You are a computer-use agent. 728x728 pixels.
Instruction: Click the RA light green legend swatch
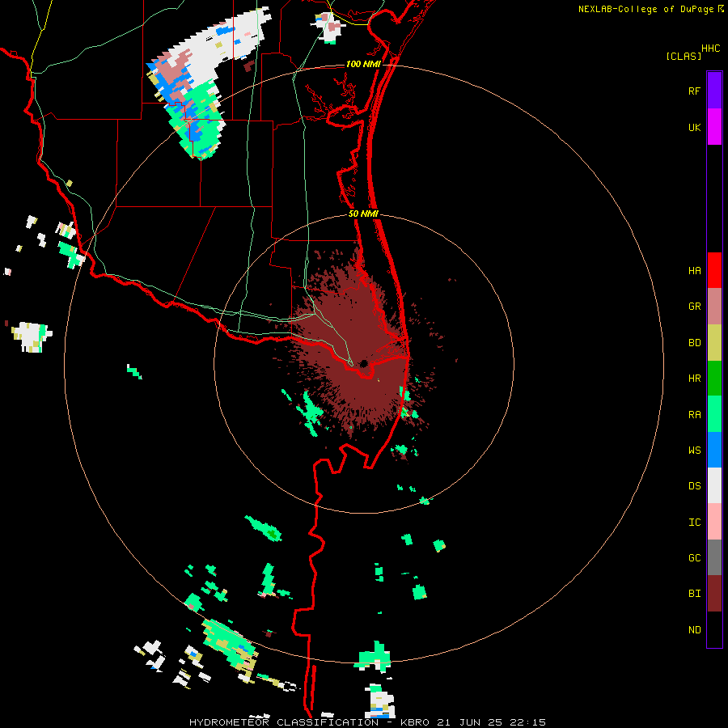(x=714, y=414)
